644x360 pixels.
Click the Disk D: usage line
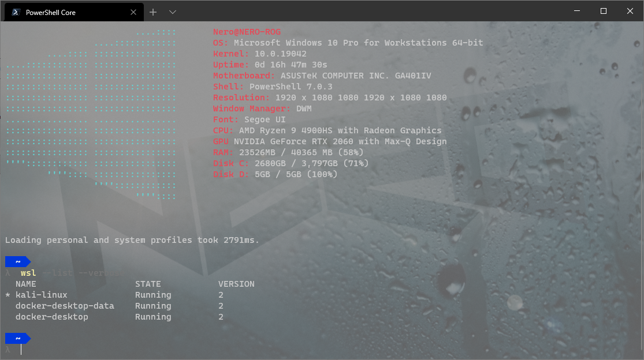click(275, 174)
